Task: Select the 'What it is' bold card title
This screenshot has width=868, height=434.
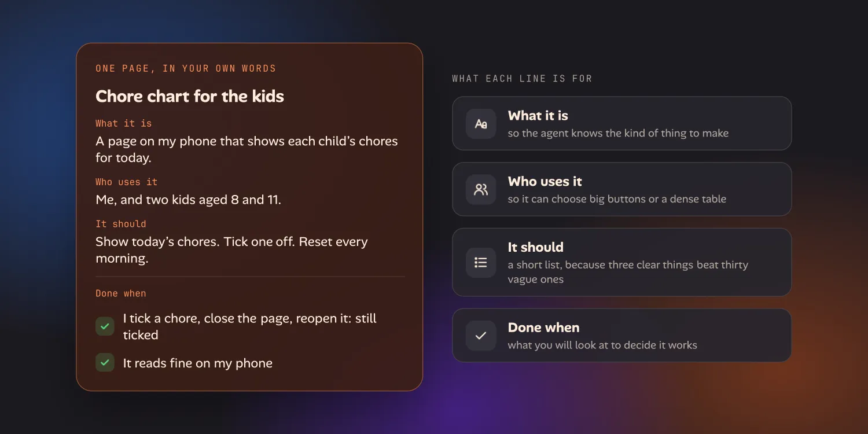Action: click(538, 116)
